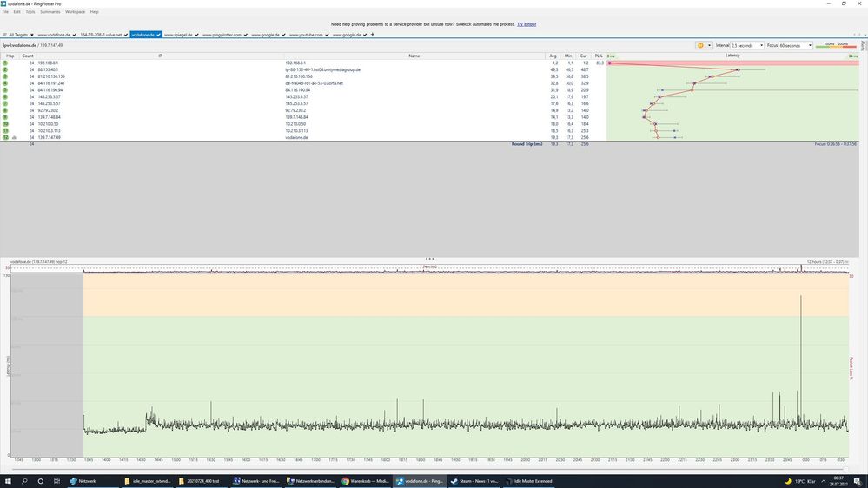868x488 pixels.
Task: Select hop 2 green circle icon
Action: 5,69
